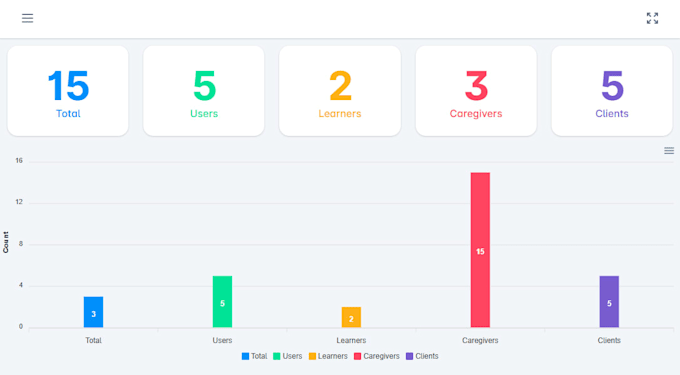Select the Total card showing 15
Image resolution: width=680 pixels, height=375 pixels.
(68, 91)
